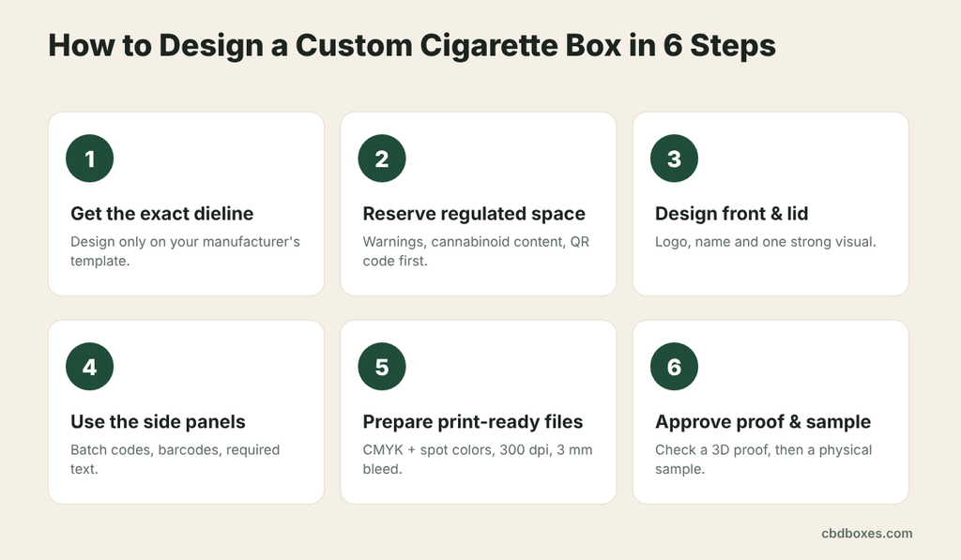Click 'Warnings, cannabinoid content, QR code first.' text
Image resolution: width=961 pixels, height=560 pixels.
point(476,251)
